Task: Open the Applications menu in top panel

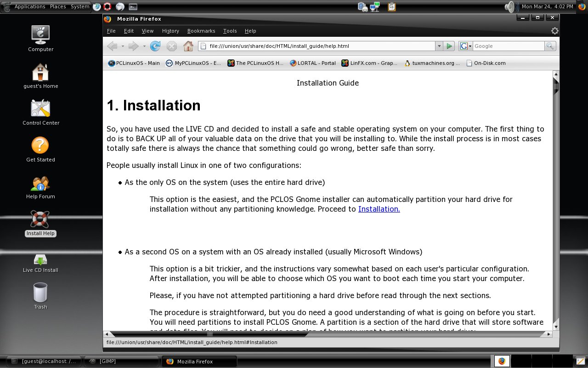Action: pos(30,6)
